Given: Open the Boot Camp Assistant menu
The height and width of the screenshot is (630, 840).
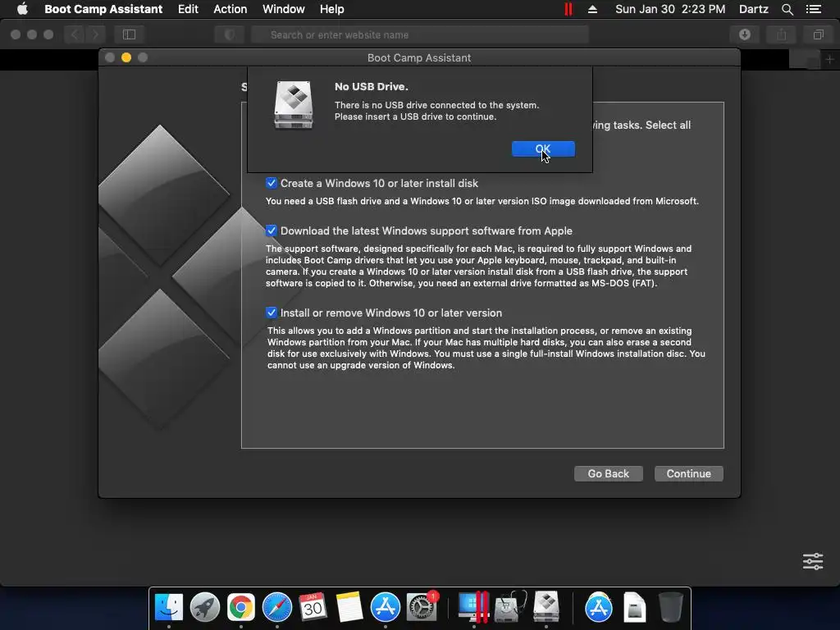Looking at the screenshot, I should [x=103, y=9].
